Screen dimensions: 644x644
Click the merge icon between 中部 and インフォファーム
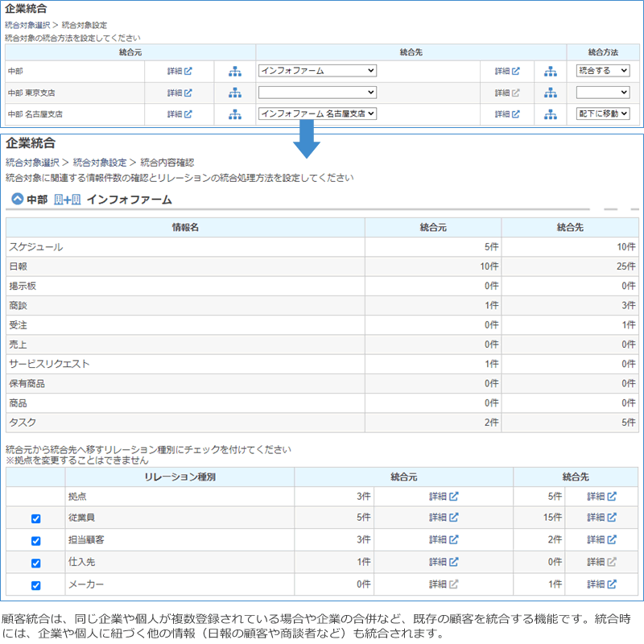pos(67,199)
